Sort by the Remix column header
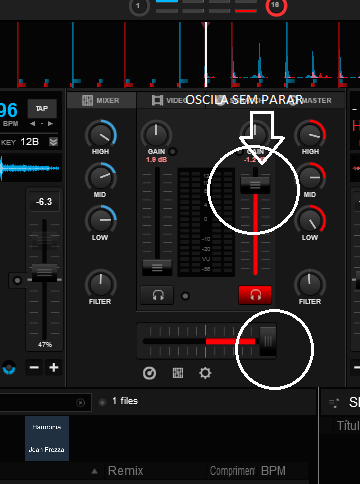This screenshot has height=484, width=360. pyautogui.click(x=125, y=471)
